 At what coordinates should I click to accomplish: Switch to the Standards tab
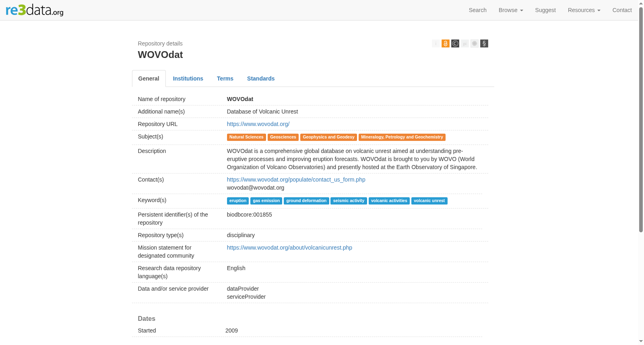click(261, 79)
